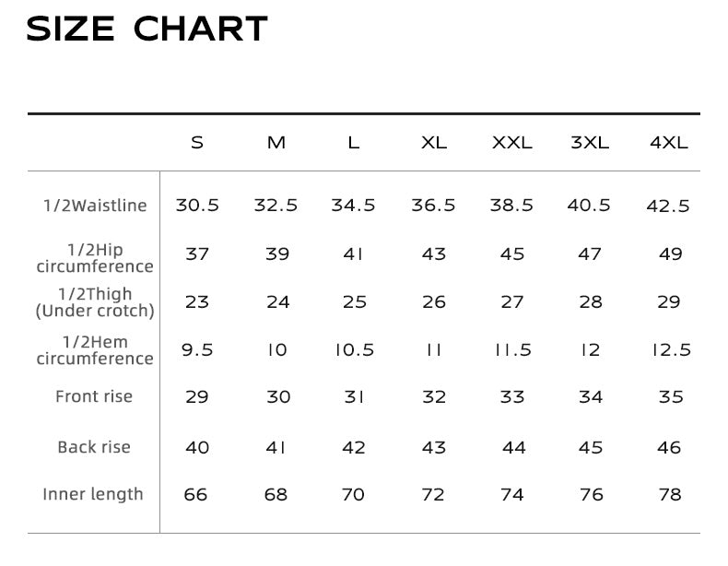The width and height of the screenshot is (728, 566).
Task: Click the Back rise row label
Action: pyautogui.click(x=94, y=447)
